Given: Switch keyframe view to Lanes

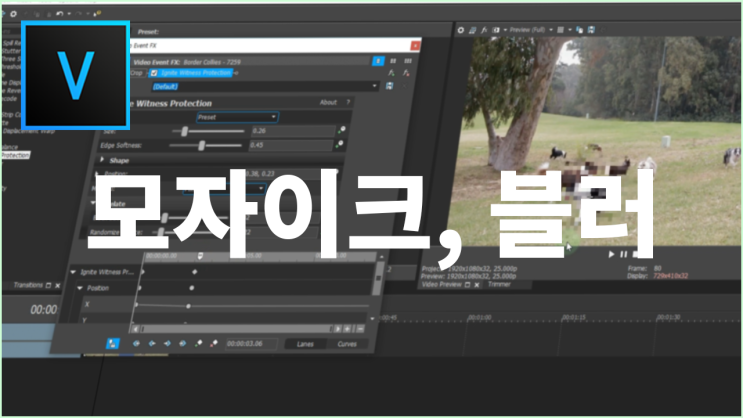Looking at the screenshot, I should pos(305,344).
